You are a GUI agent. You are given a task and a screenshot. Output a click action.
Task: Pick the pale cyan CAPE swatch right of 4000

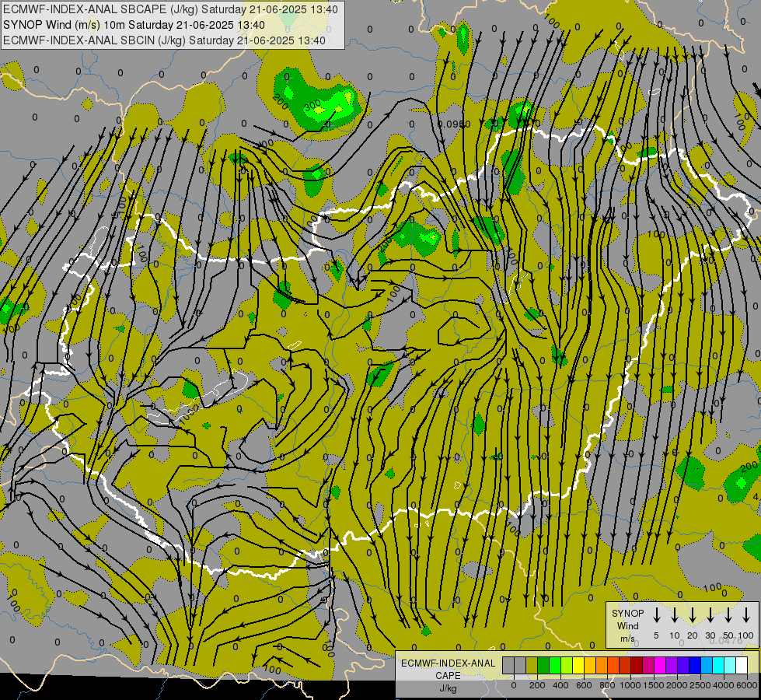coord(731,665)
